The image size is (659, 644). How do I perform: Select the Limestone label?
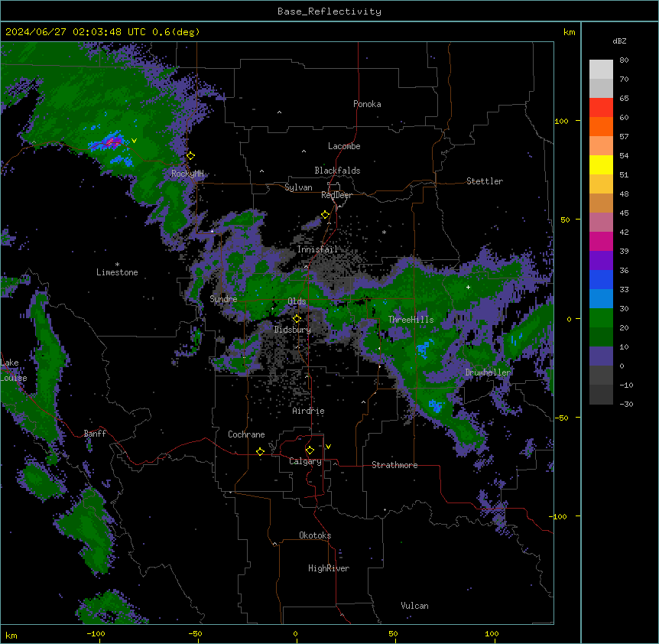point(117,272)
